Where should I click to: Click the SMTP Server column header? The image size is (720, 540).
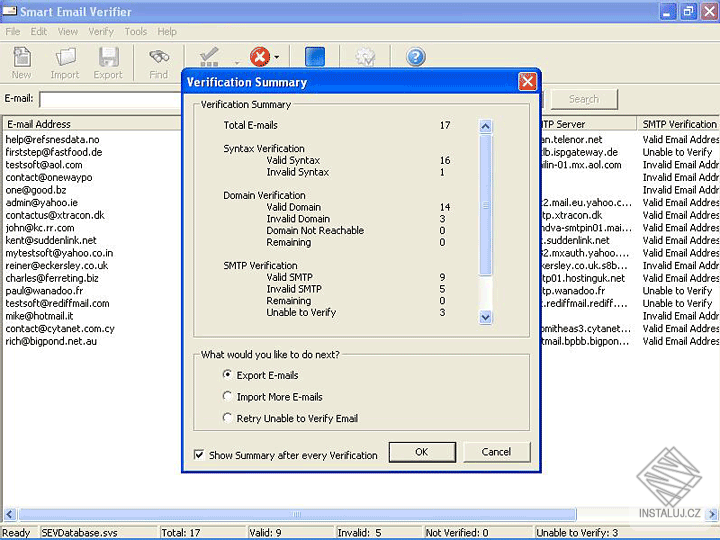[x=589, y=124]
